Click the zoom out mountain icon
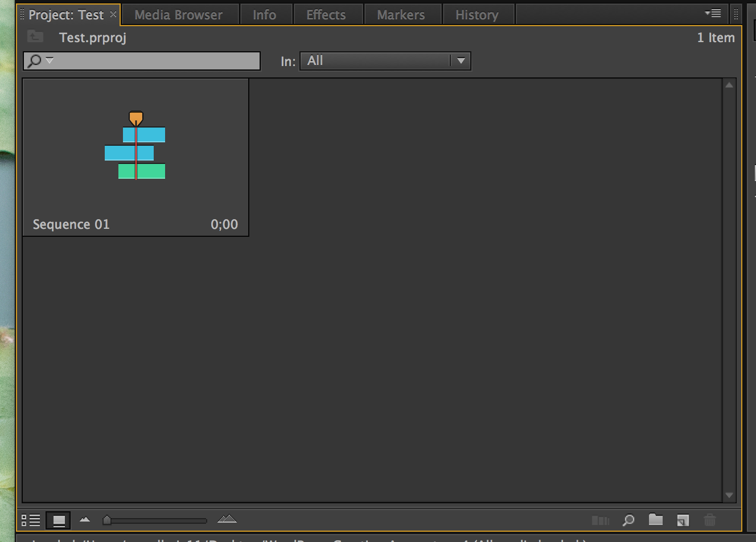The image size is (756, 542). [x=85, y=519]
